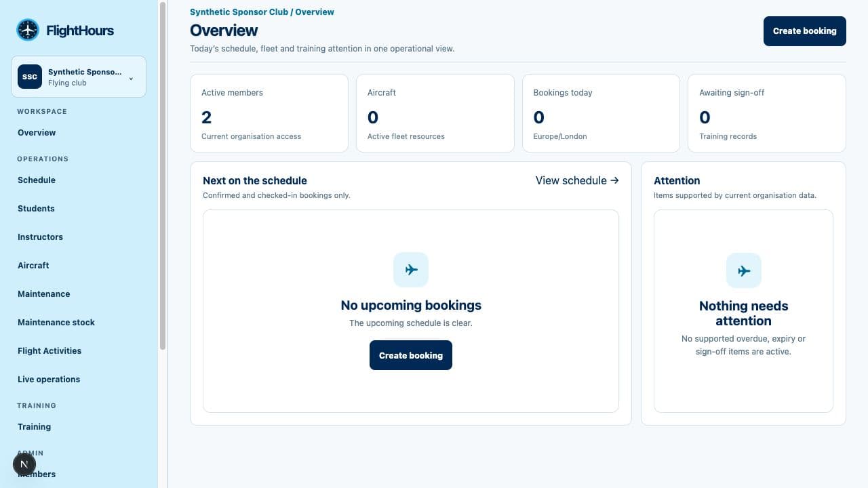Click the FlightHours compass logo icon
Screen dimensions: 868x488
point(28,30)
